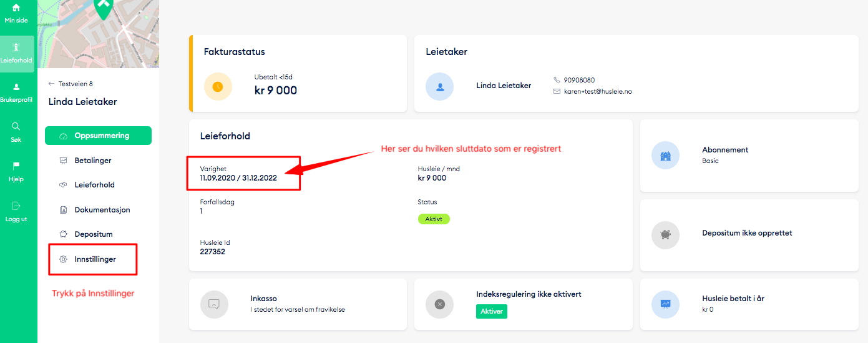Open Brukerprofil person icon
The height and width of the screenshot is (343, 868).
pyautogui.click(x=17, y=87)
